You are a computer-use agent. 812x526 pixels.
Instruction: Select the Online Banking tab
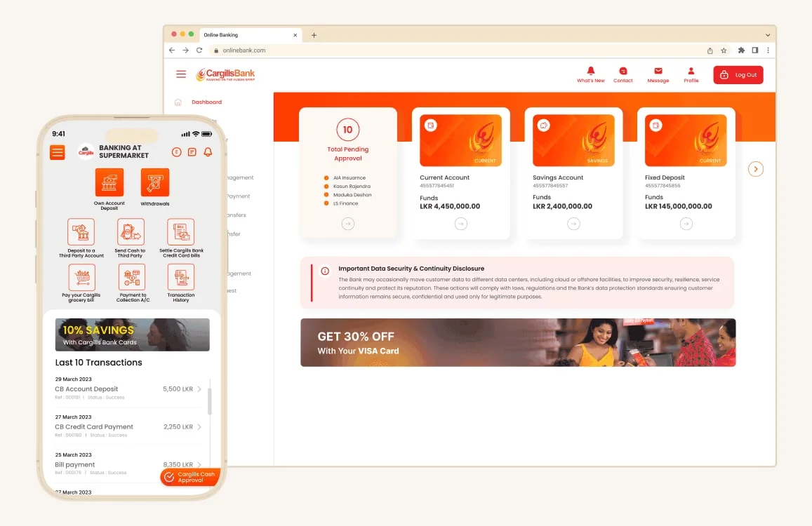pyautogui.click(x=251, y=34)
